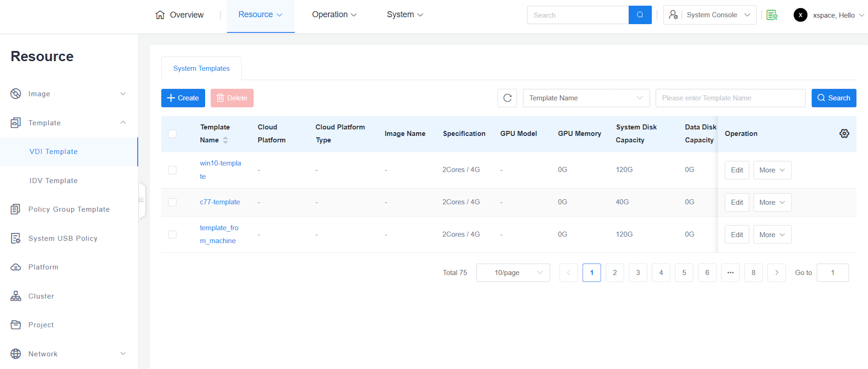Screen dimensions: 868x369
Task: Go to page 3 in pagination
Action: click(x=637, y=273)
